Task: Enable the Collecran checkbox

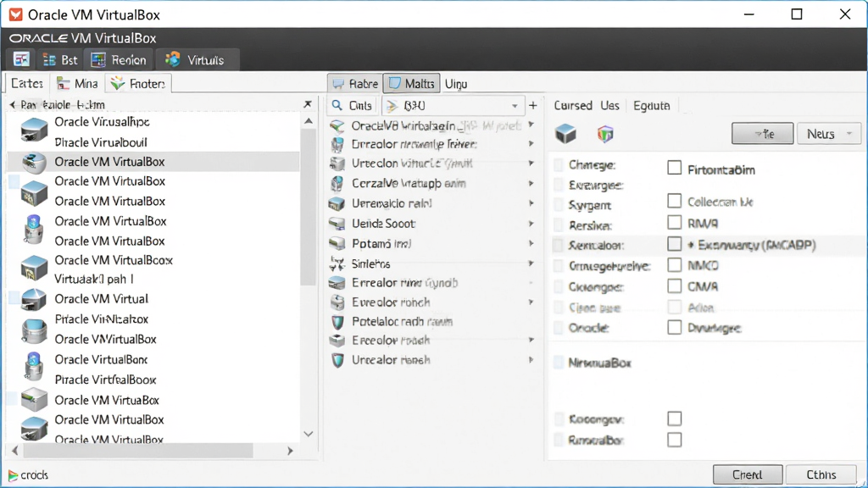Action: click(x=674, y=200)
